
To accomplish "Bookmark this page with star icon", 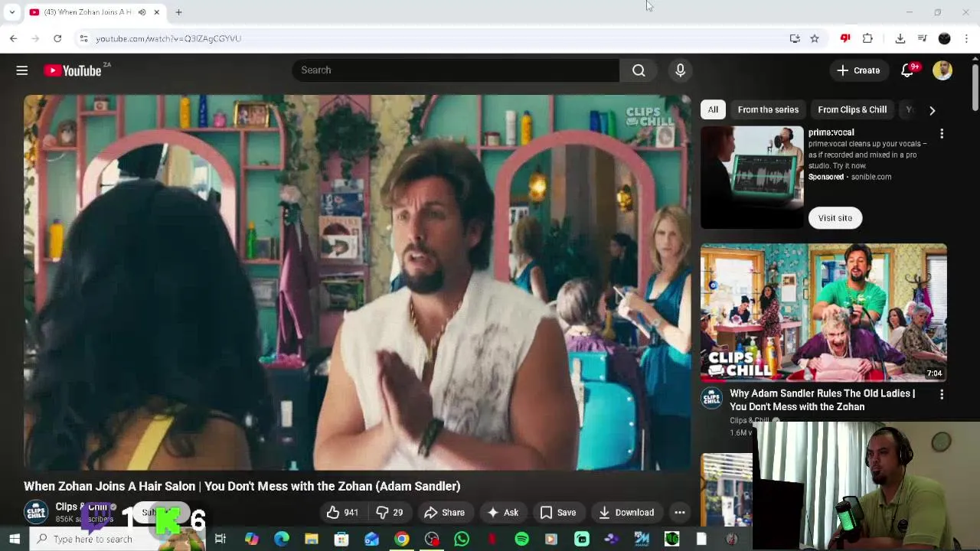I will (x=815, y=38).
